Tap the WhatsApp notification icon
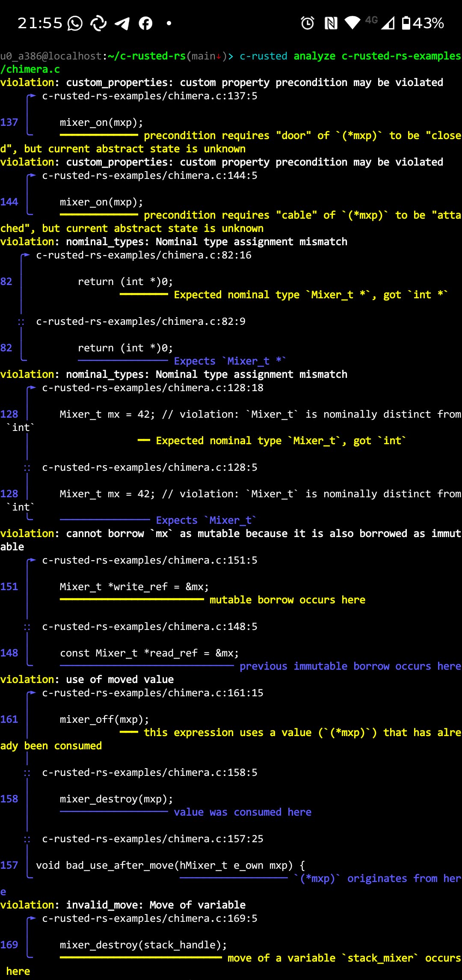 click(75, 23)
